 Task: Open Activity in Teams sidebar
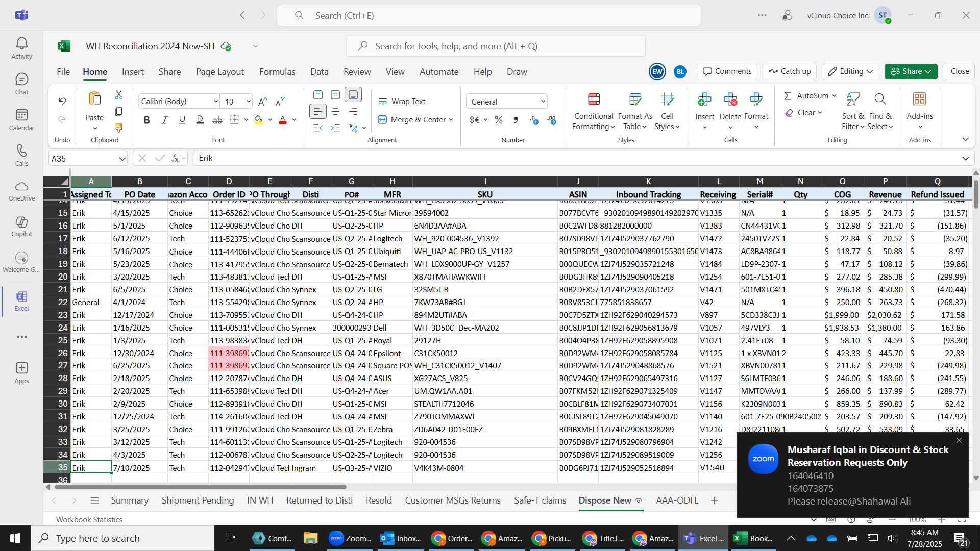(21, 48)
